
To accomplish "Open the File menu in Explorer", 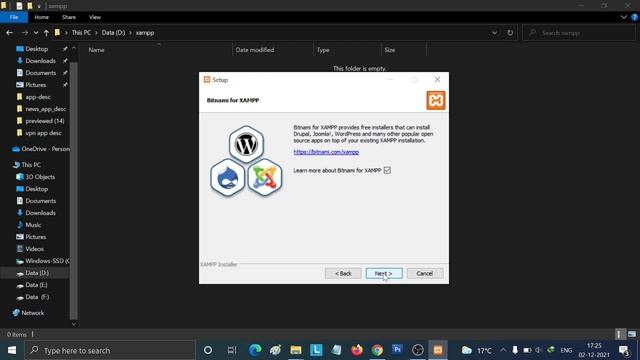I will pos(14,17).
